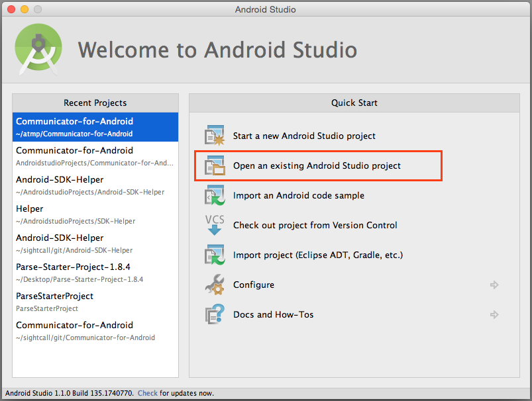Screen dimensions: 532x401
Task: Open Docs and How-Tos
Action: pyautogui.click(x=273, y=314)
